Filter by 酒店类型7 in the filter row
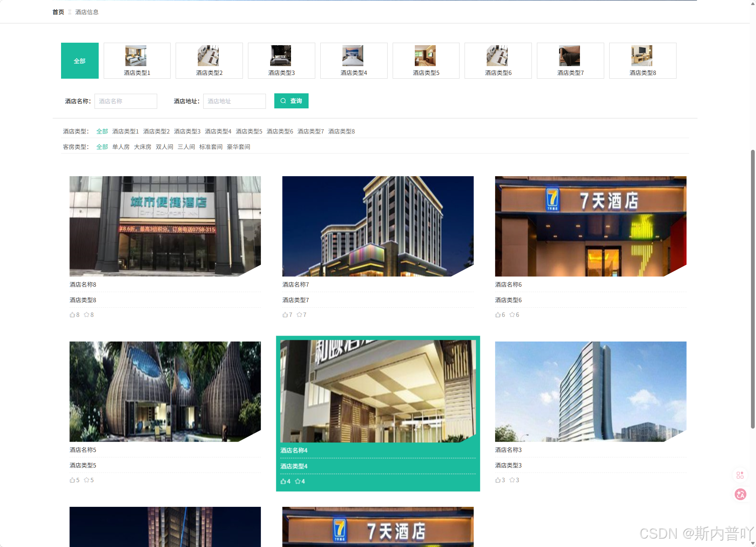The image size is (756, 547). 311,131
